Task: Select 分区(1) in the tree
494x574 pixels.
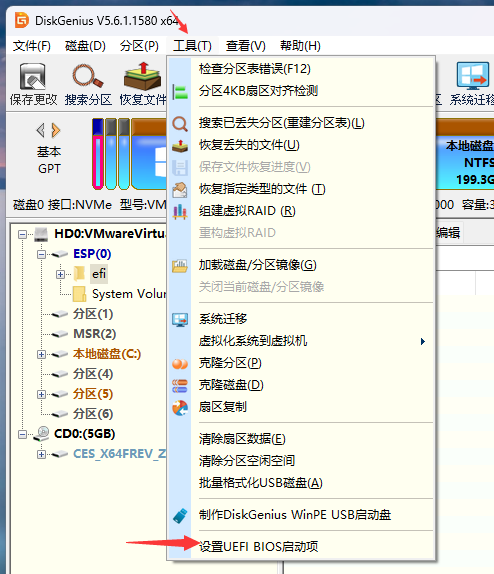Action: [93, 314]
